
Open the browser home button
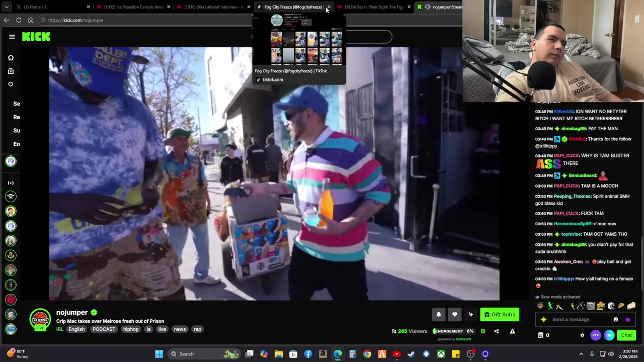(x=31, y=20)
